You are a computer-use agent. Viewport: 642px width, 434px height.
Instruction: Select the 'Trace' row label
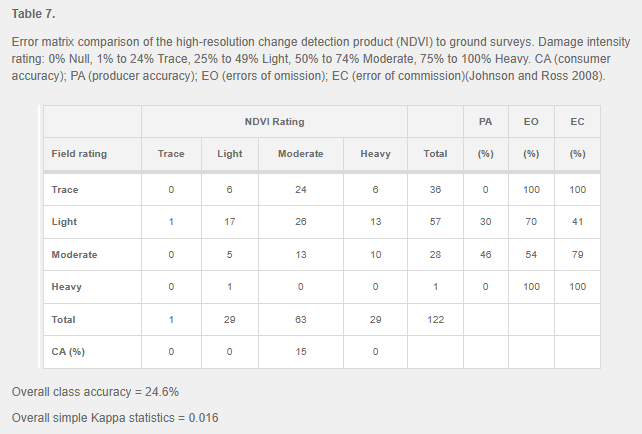pyautogui.click(x=65, y=189)
